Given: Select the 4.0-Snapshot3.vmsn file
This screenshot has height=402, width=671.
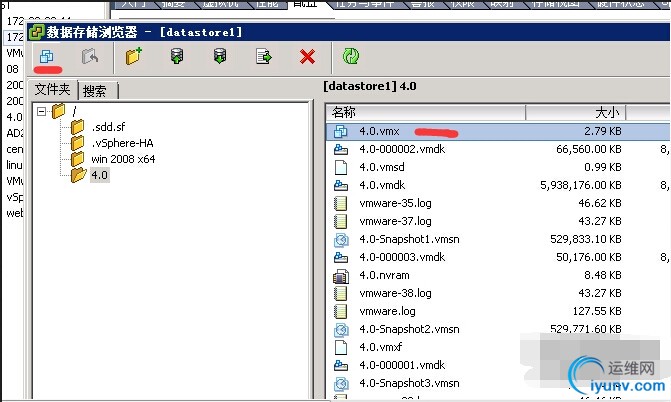Looking at the screenshot, I should [409, 383].
